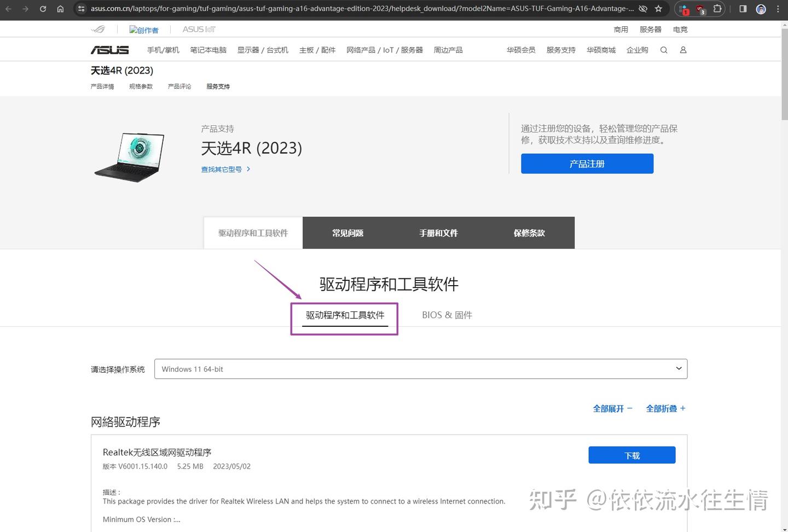Open the ASUS IoT logo link
Viewport: 788px width, 532px height.
point(199,29)
